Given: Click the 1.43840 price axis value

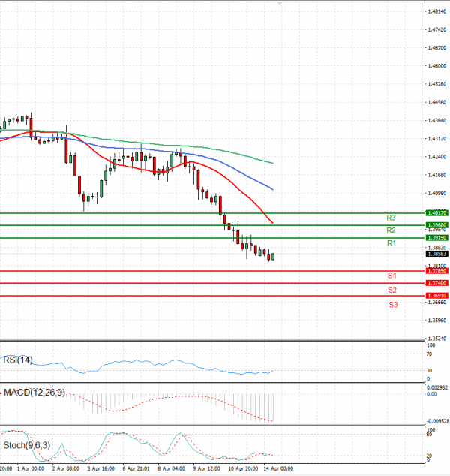Looking at the screenshot, I should point(437,121).
